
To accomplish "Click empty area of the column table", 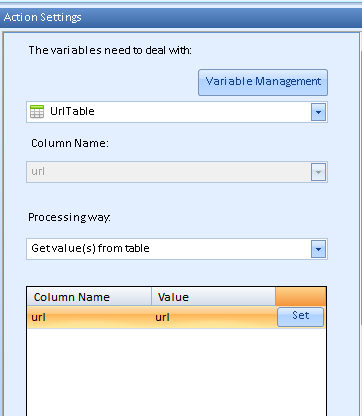I will 176,372.
